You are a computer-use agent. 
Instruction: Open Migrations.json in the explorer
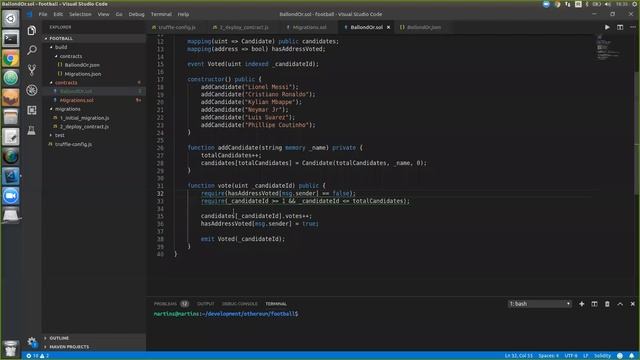pyautogui.click(x=82, y=74)
